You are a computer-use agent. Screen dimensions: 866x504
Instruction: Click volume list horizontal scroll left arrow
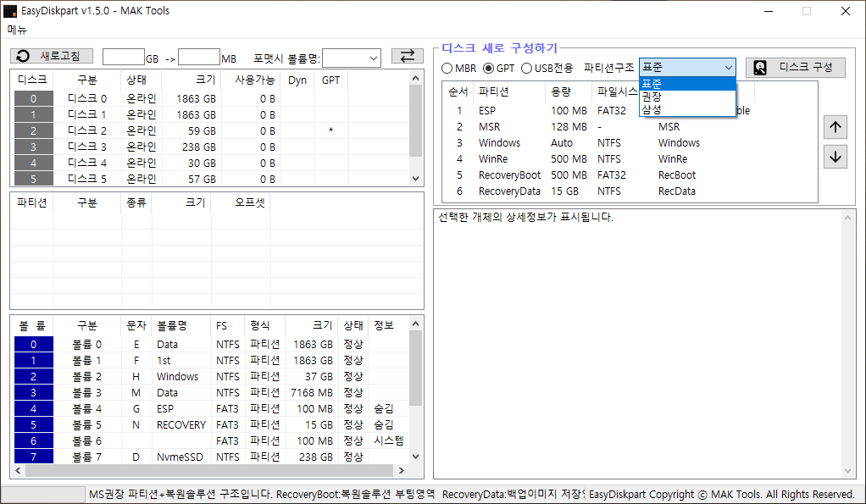(x=19, y=470)
